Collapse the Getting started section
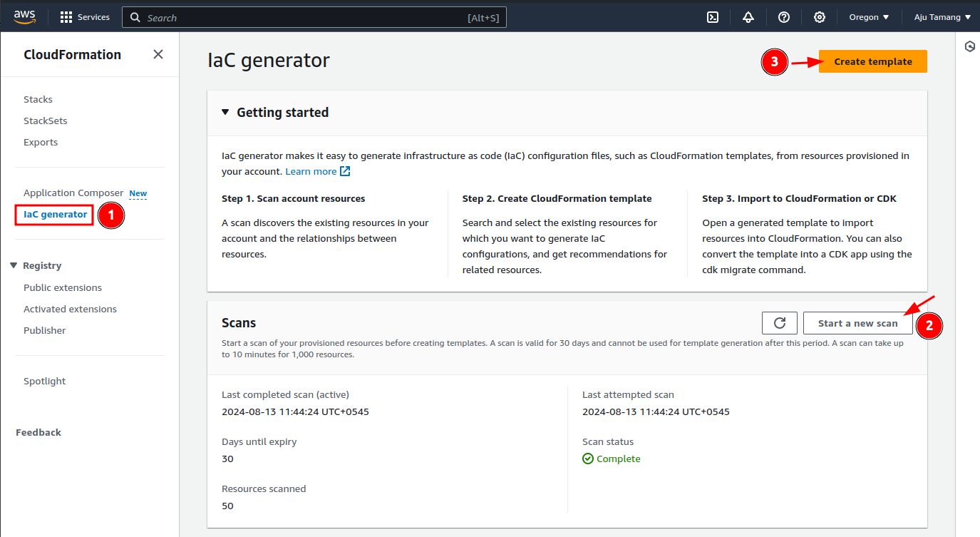Viewport: 980px width, 537px height. tap(225, 113)
